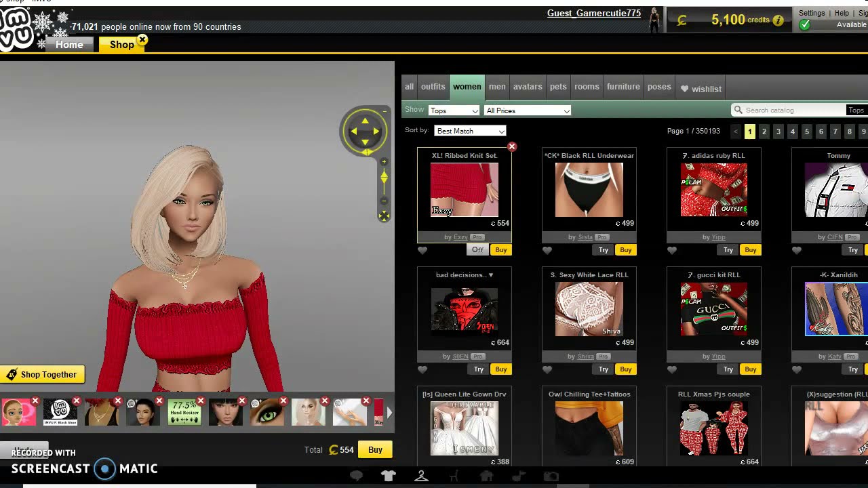The image size is (868, 488).
Task: Buy the *CK* Black RLL Underwear
Action: click(x=625, y=250)
